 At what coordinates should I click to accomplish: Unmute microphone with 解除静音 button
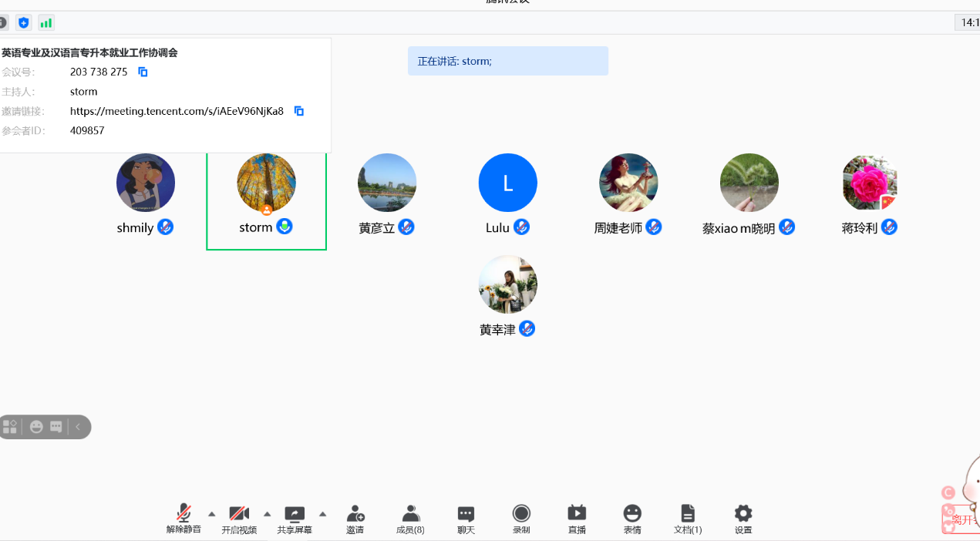(x=184, y=514)
